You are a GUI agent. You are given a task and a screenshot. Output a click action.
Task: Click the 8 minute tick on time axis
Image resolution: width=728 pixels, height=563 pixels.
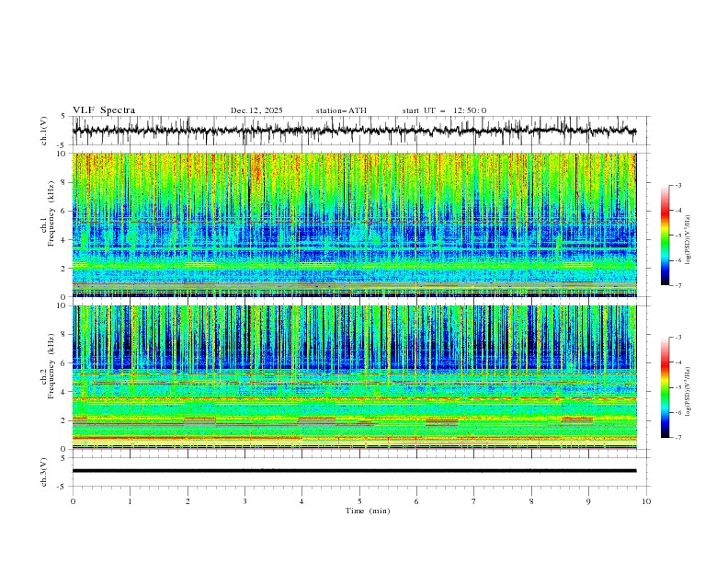531,500
